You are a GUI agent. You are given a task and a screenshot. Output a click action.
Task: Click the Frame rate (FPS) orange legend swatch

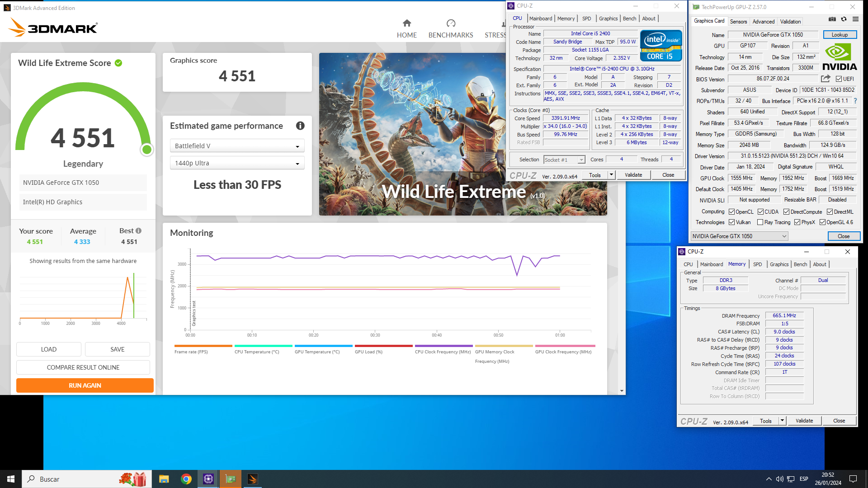click(203, 346)
